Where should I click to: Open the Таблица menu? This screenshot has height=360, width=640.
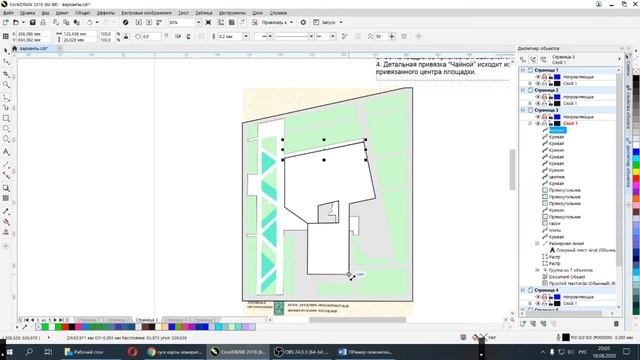tap(204, 13)
